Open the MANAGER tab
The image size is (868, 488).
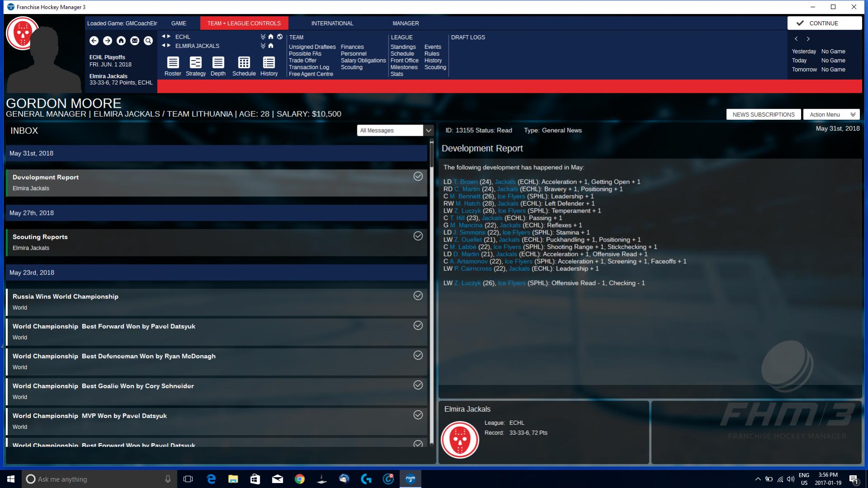[406, 23]
